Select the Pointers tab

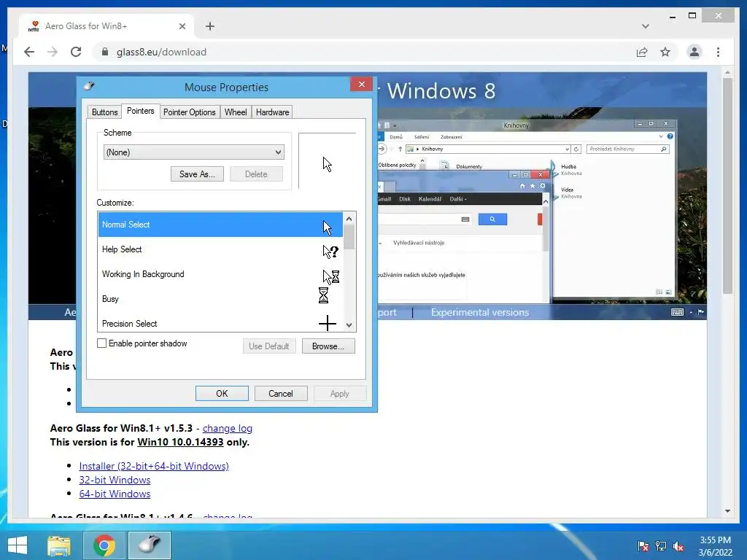pos(141,111)
